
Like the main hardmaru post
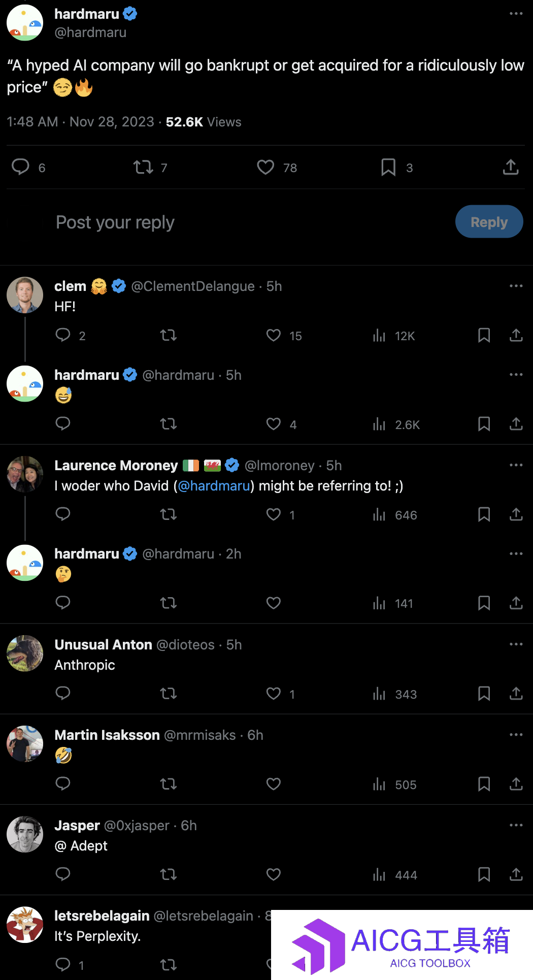(265, 167)
